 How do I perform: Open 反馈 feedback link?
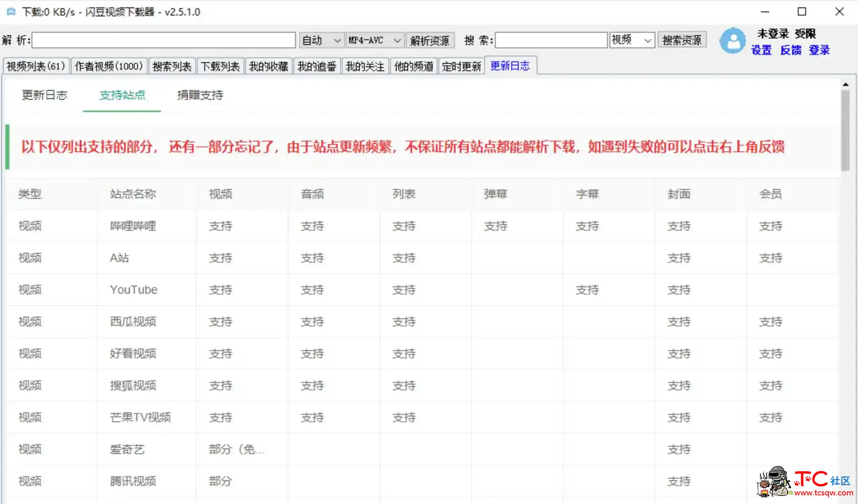[791, 50]
